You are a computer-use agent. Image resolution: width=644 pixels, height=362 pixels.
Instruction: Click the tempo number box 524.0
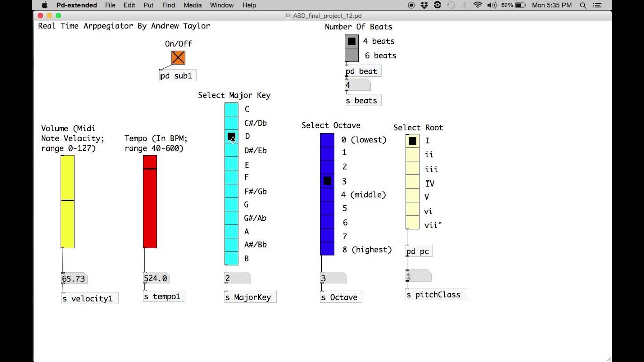tap(156, 278)
